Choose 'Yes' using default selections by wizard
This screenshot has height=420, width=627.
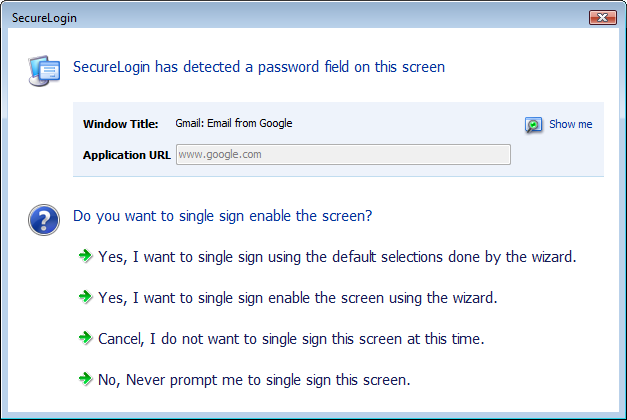coord(337,257)
